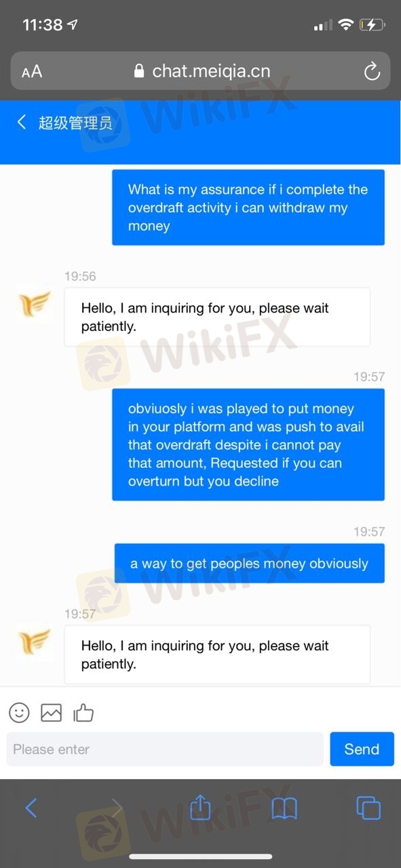The height and width of the screenshot is (868, 401).
Task: Open the AA reader text-size menu
Action: (32, 71)
